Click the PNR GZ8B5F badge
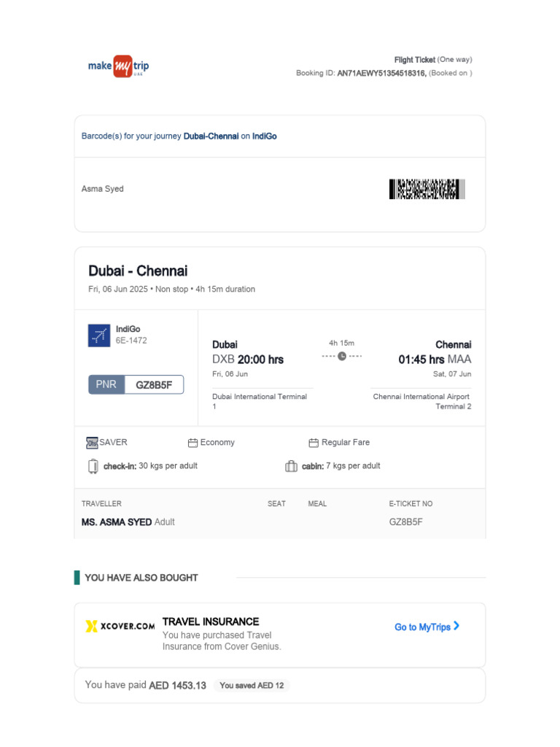The image size is (560, 747). tap(136, 384)
